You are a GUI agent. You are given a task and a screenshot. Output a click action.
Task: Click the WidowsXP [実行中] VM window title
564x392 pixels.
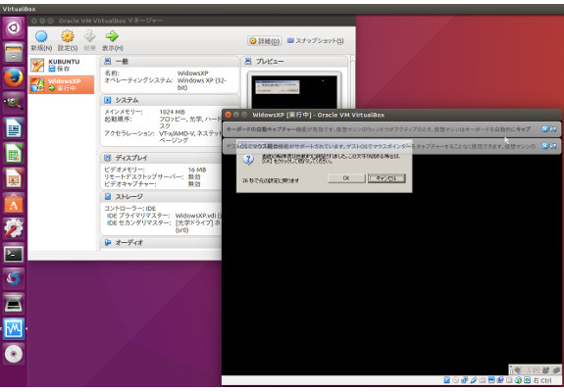click(319, 115)
